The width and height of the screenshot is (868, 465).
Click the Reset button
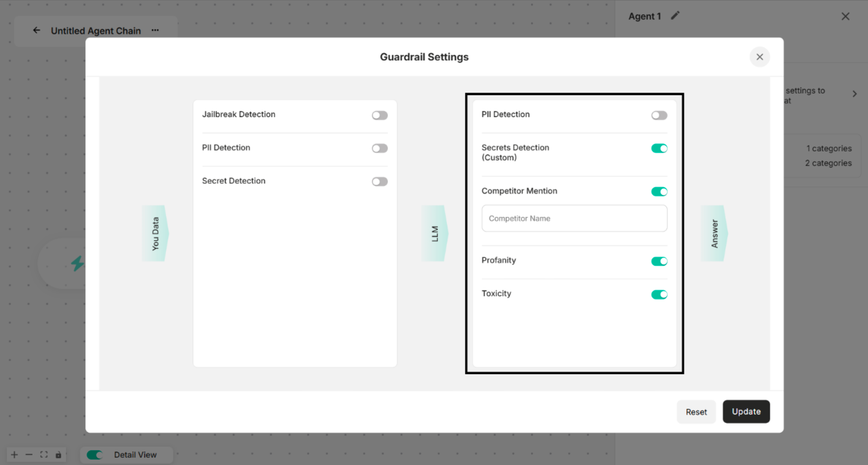[x=696, y=411]
